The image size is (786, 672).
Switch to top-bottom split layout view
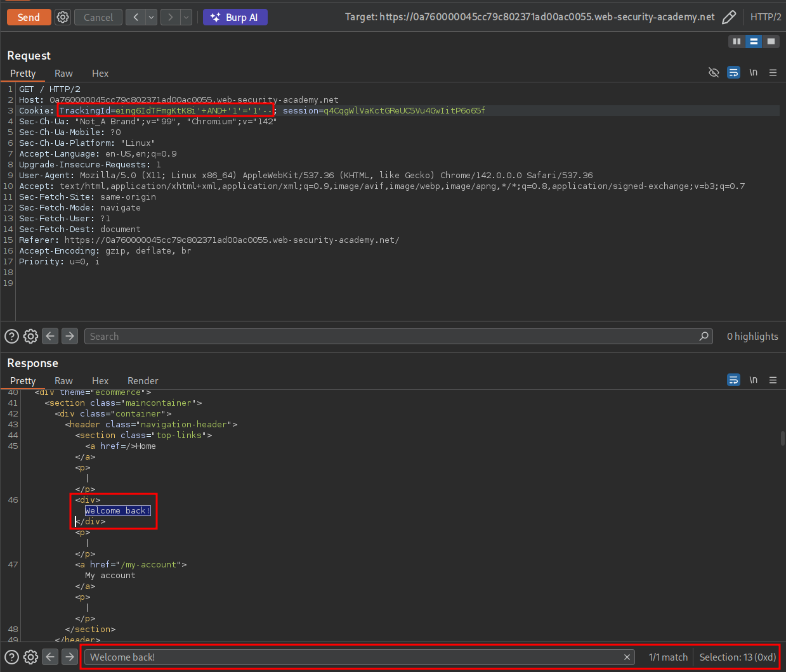tap(754, 41)
